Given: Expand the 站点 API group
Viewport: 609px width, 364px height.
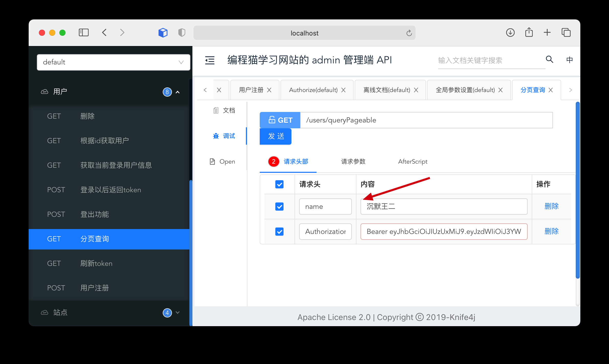Looking at the screenshot, I should point(178,313).
